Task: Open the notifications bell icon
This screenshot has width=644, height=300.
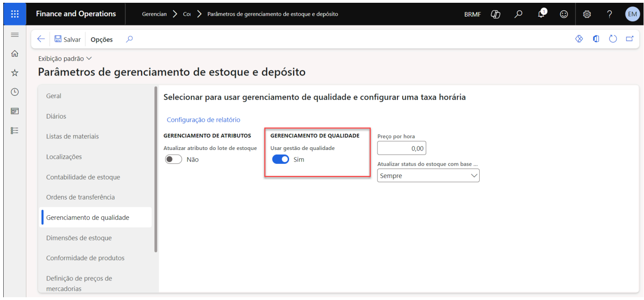Action: click(541, 14)
